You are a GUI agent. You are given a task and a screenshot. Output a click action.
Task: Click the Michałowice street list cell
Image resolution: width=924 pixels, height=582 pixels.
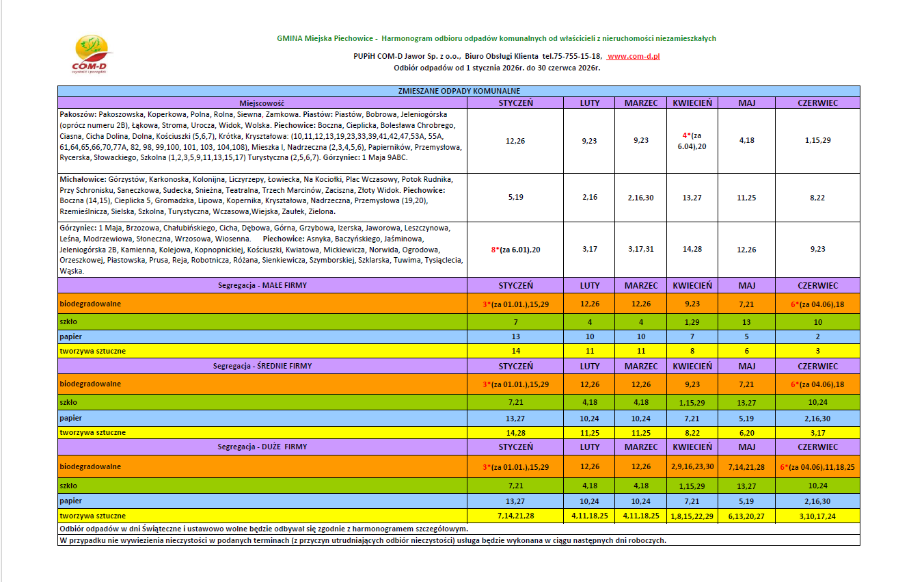coord(262,196)
